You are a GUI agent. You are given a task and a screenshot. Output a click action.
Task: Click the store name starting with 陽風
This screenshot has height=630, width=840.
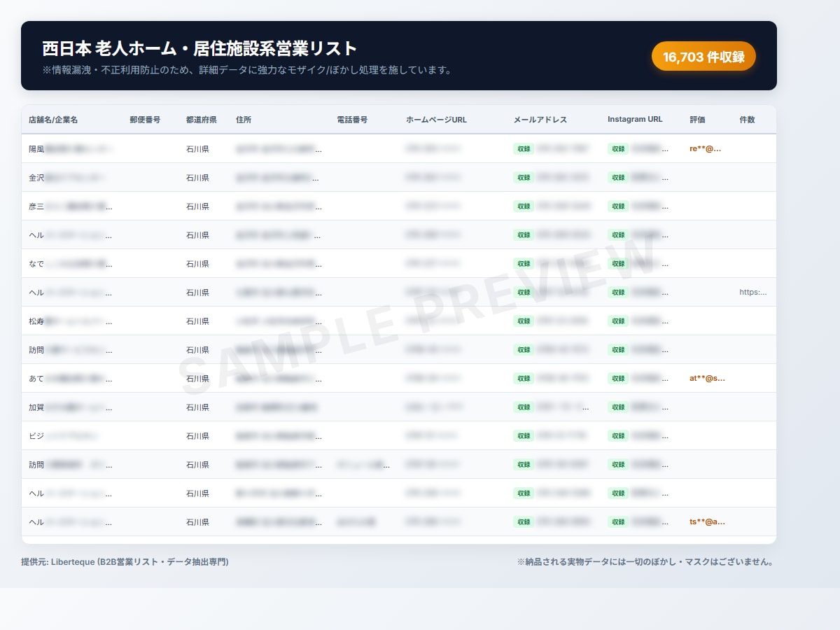(71, 149)
